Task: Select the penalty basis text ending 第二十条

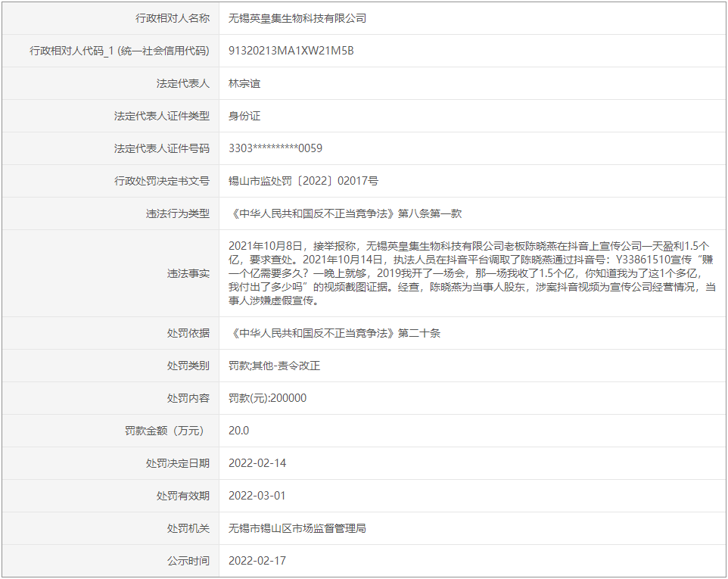Action: (334, 333)
